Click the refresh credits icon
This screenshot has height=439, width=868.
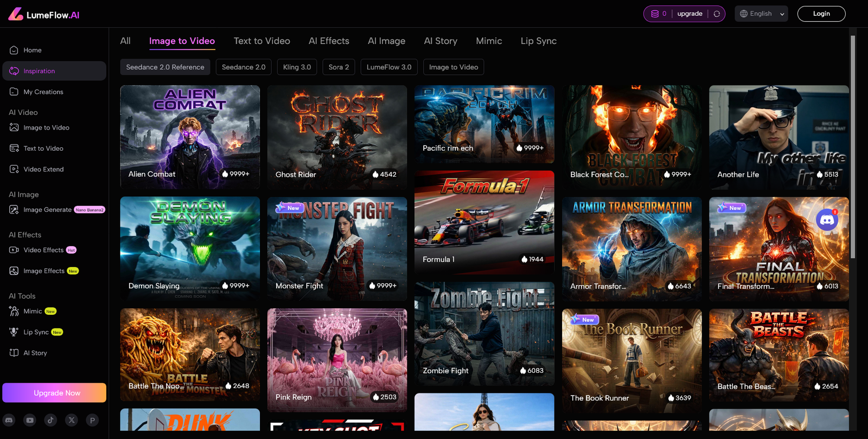[717, 14]
